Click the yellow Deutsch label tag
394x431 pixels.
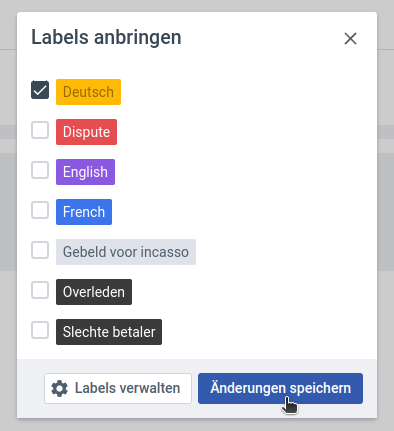point(88,92)
